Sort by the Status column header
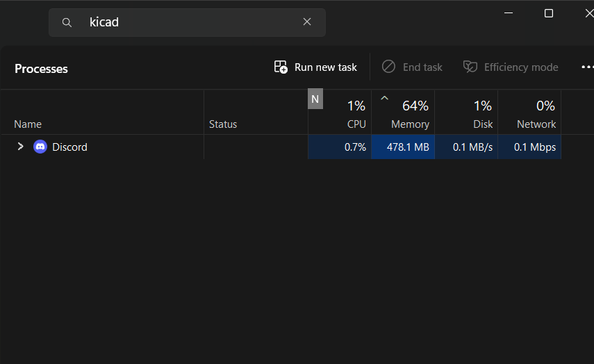This screenshot has height=364, width=594. coord(223,124)
